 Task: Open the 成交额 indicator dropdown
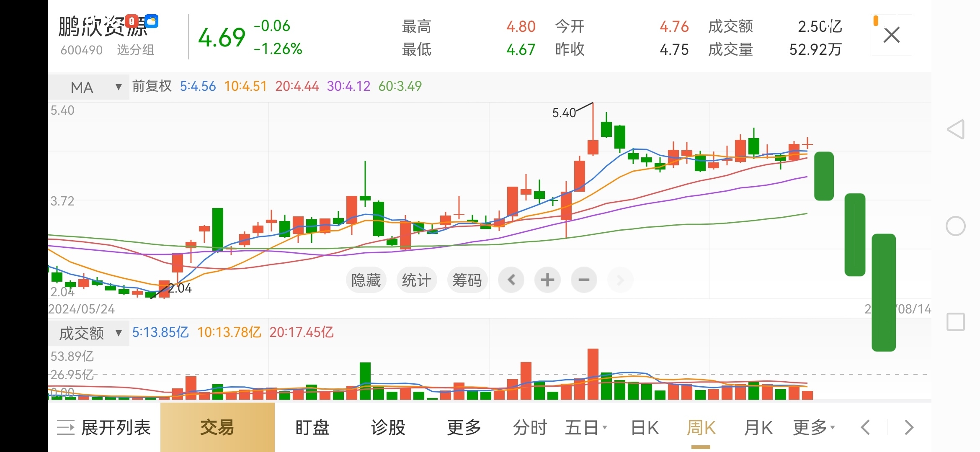tap(89, 333)
